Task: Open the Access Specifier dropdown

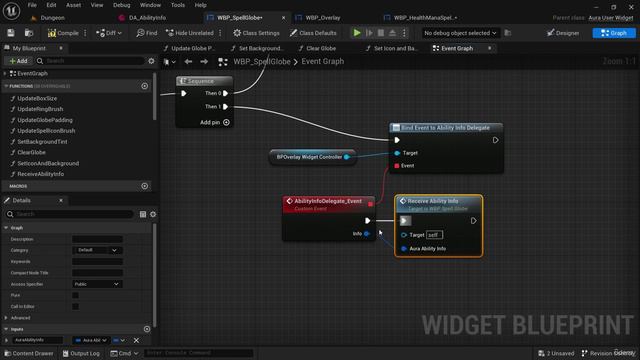Action: coord(97,284)
